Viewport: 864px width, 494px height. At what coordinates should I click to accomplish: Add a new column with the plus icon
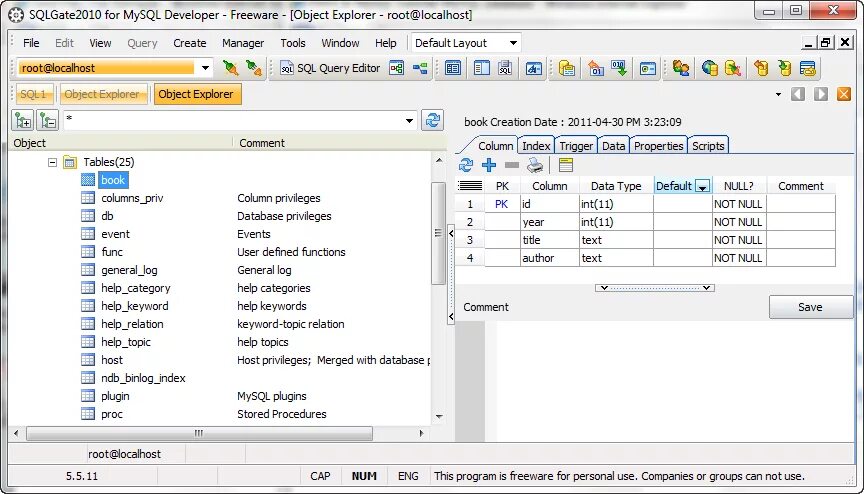pos(489,165)
